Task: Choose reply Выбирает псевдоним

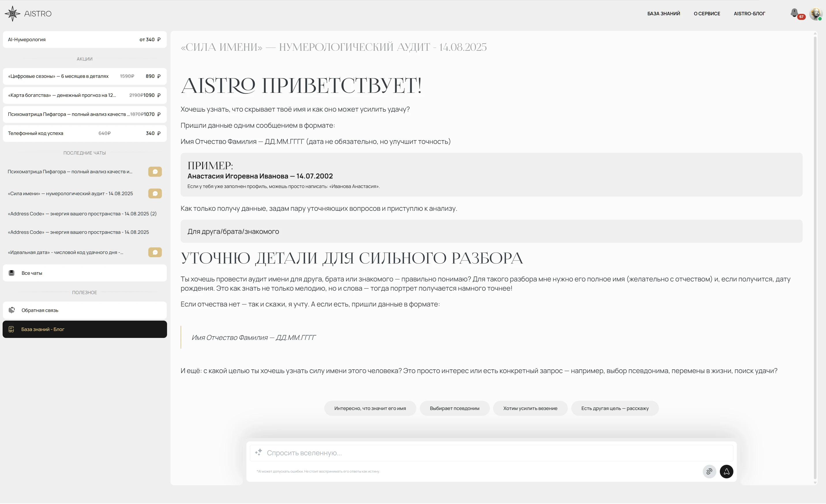Action: click(x=455, y=409)
